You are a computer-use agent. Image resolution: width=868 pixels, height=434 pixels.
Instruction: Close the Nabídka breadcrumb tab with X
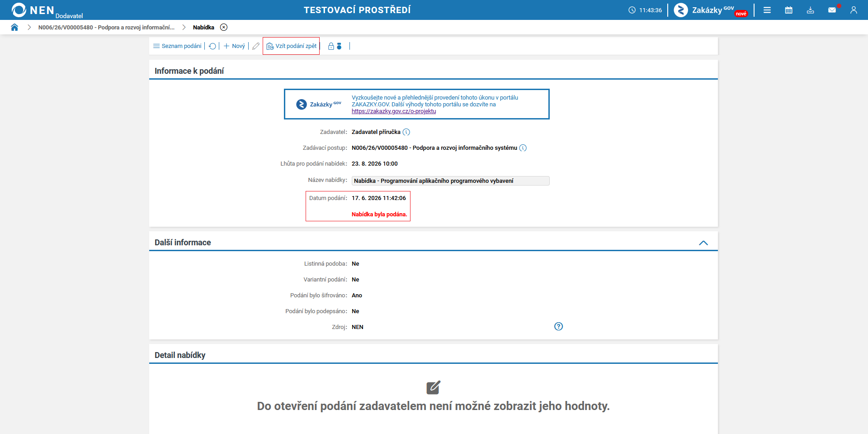(x=224, y=27)
